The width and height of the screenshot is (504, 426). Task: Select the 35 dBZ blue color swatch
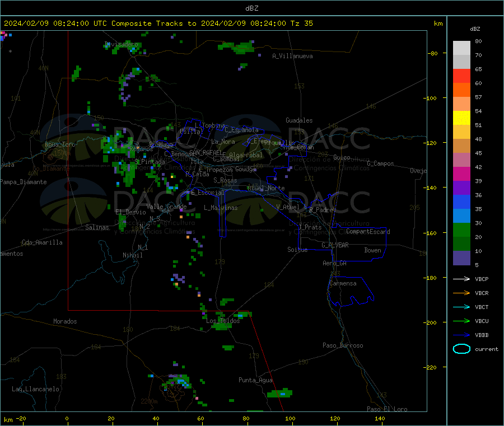461,216
